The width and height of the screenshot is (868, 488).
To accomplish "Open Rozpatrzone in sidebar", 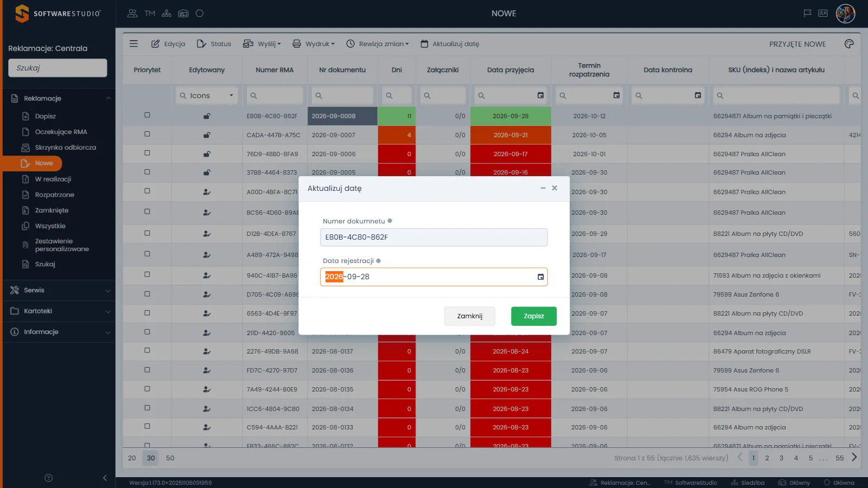I will pyautogui.click(x=54, y=195).
